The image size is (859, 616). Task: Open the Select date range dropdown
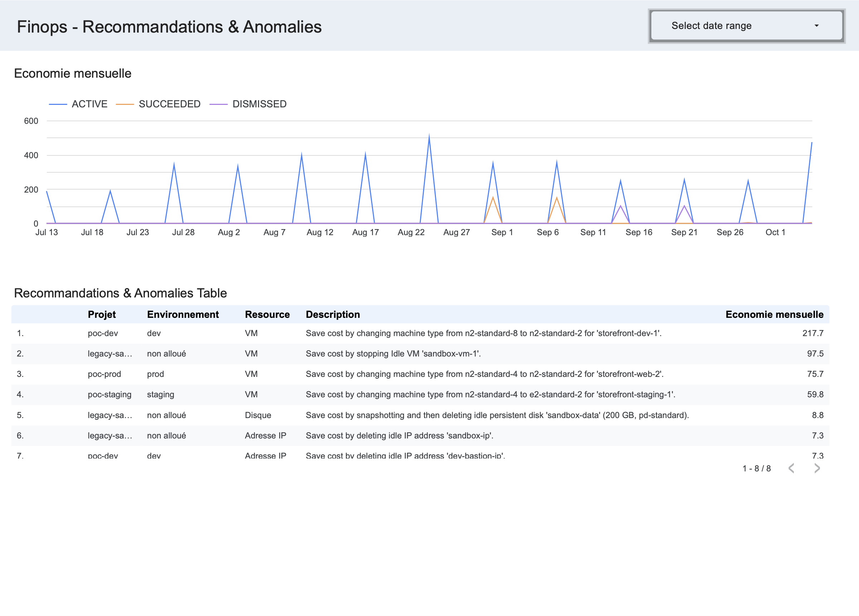(746, 26)
